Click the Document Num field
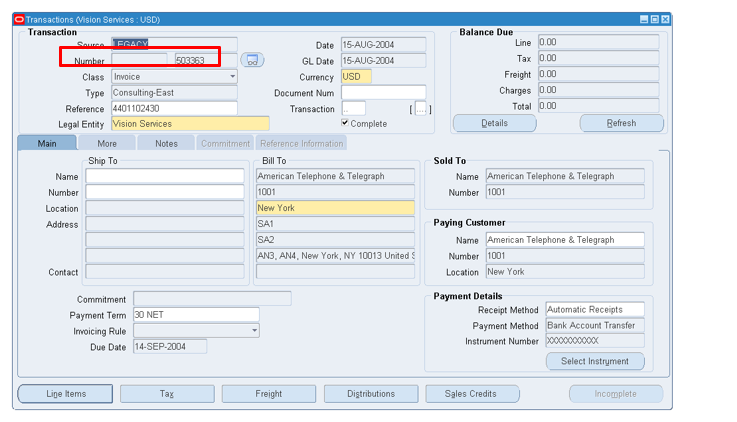The width and height of the screenshot is (737, 422). pos(384,93)
